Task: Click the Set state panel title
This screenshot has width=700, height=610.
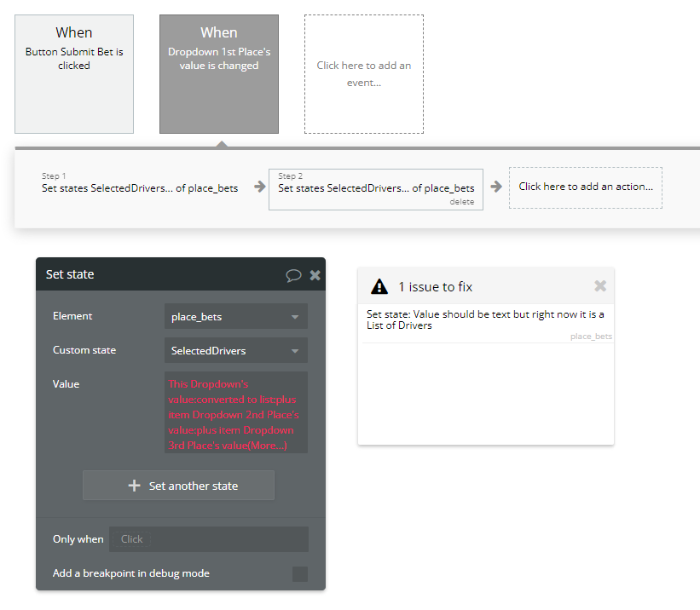Action: (x=70, y=274)
